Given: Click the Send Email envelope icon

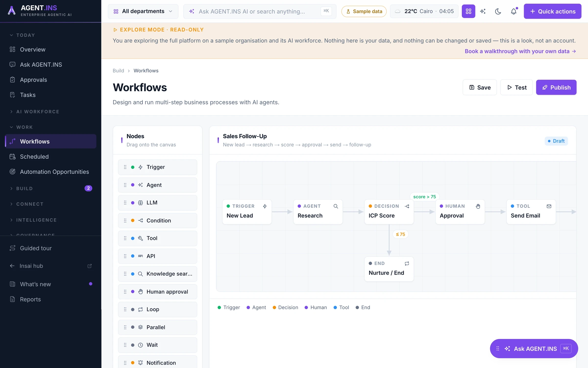Looking at the screenshot, I should tap(549, 206).
